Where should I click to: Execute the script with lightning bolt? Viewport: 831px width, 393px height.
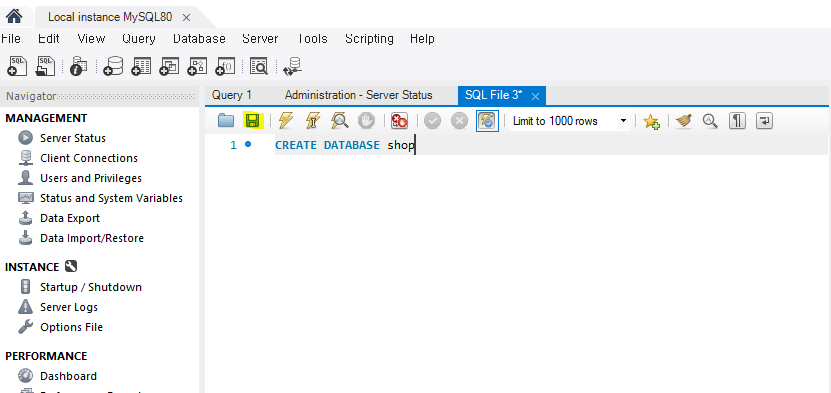[x=286, y=121]
